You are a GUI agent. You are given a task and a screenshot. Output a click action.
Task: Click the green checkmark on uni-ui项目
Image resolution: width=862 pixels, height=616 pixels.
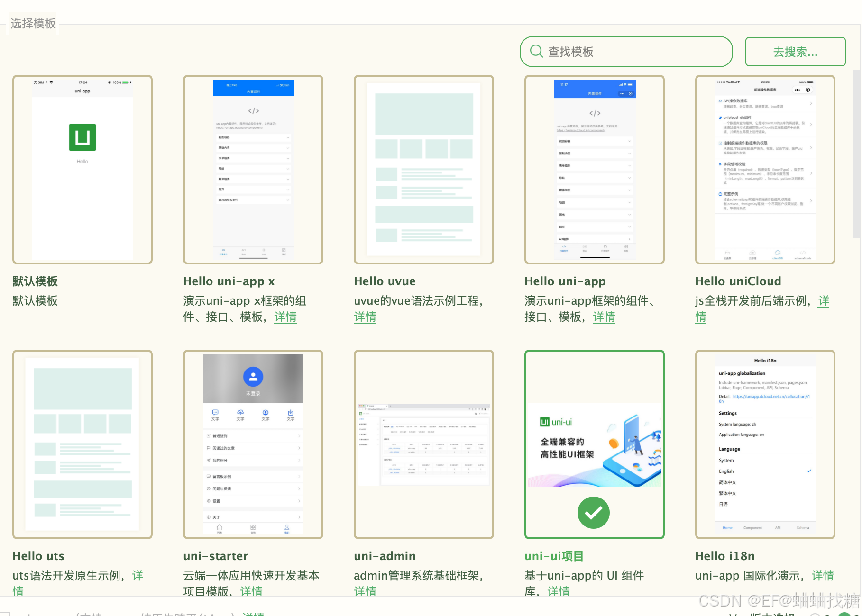[593, 512]
